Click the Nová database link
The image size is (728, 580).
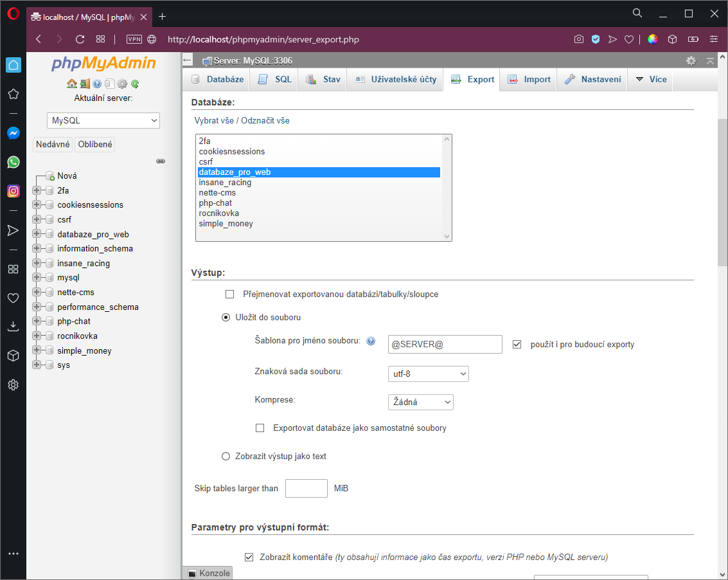click(x=67, y=176)
